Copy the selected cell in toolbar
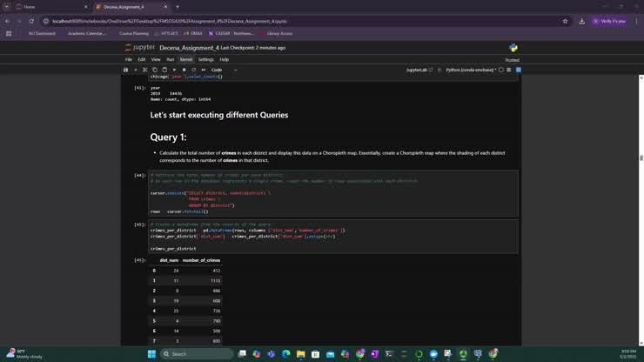Image resolution: width=644 pixels, height=362 pixels. click(x=155, y=70)
